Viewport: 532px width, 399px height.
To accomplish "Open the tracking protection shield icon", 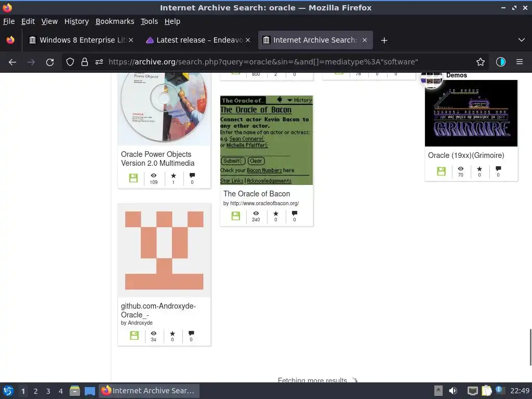I will pos(70,62).
